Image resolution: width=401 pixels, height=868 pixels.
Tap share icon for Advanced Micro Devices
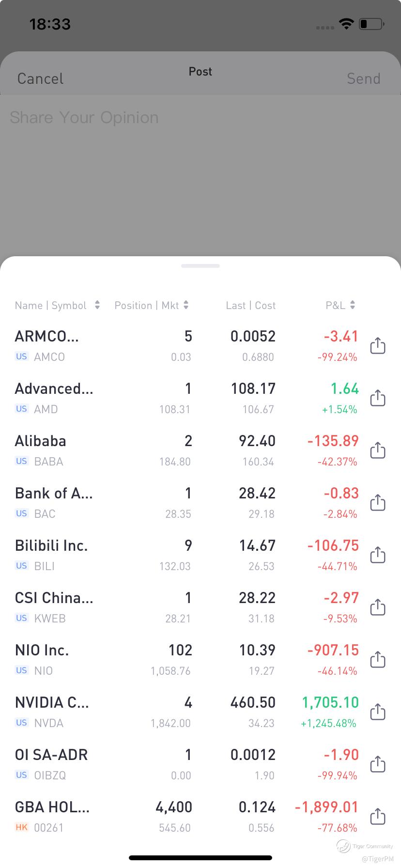pyautogui.click(x=378, y=398)
